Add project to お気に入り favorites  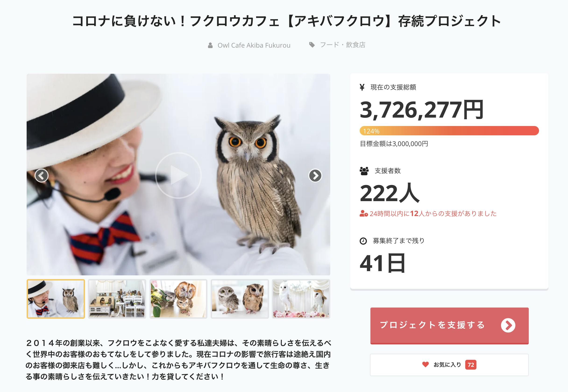click(x=449, y=365)
